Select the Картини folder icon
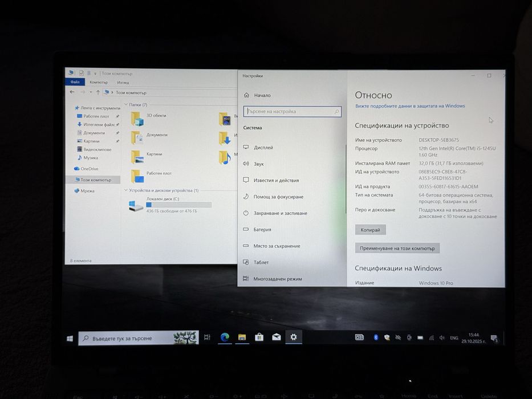The height and width of the screenshot is (399, 532). [x=137, y=157]
